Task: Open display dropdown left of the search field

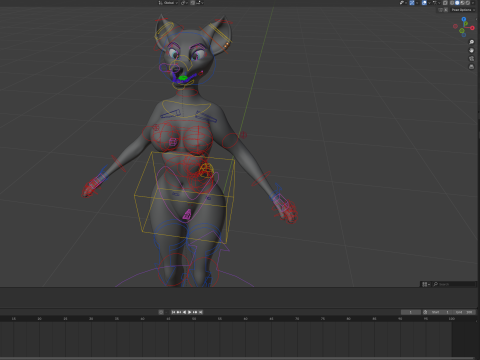Action: pos(426,284)
